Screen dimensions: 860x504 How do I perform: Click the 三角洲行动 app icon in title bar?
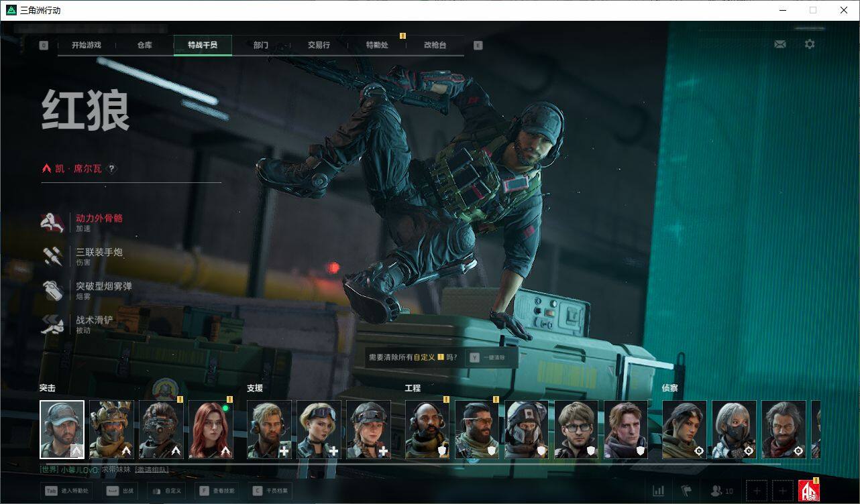tap(11, 10)
